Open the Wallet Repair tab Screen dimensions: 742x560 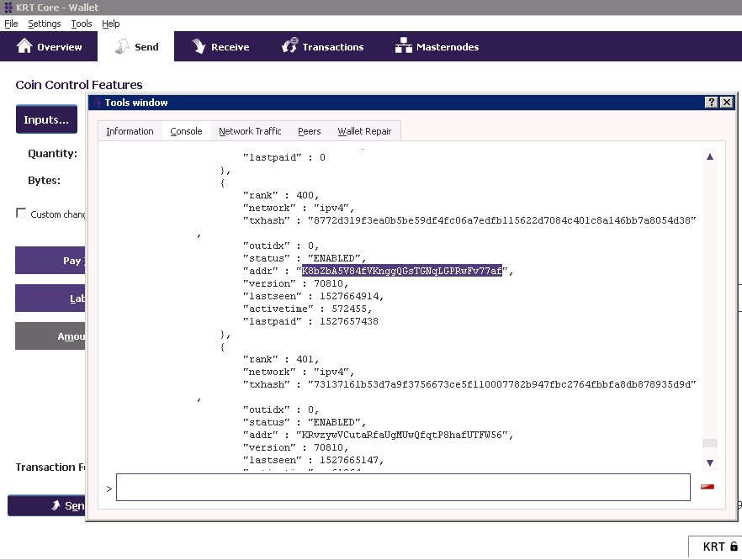tap(364, 131)
